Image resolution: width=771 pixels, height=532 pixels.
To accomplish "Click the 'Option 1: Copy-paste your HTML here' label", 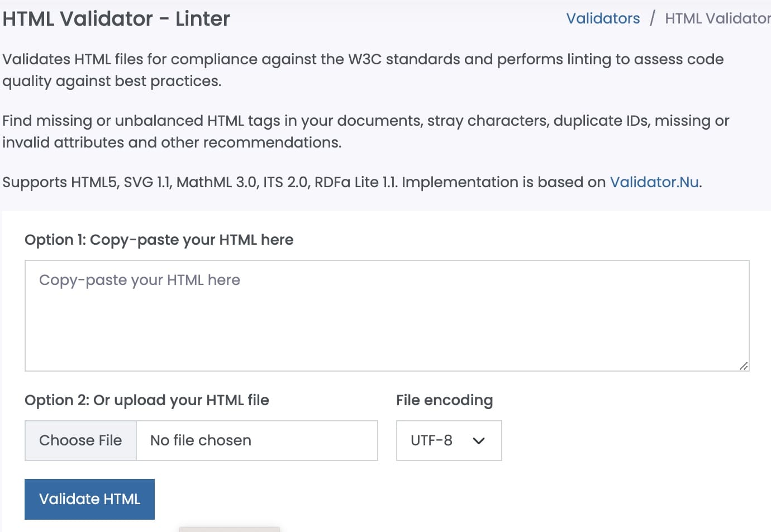I will click(159, 240).
